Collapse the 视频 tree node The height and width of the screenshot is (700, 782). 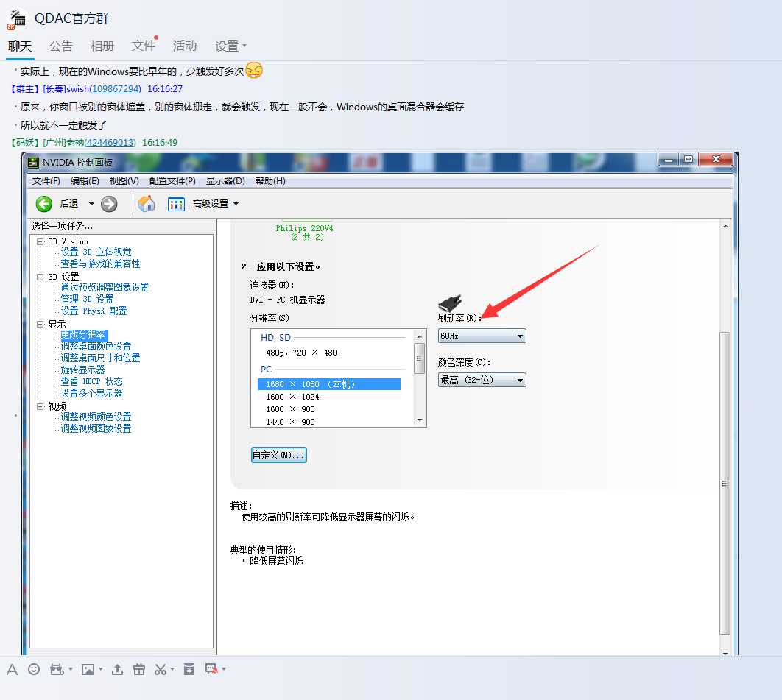(x=40, y=406)
